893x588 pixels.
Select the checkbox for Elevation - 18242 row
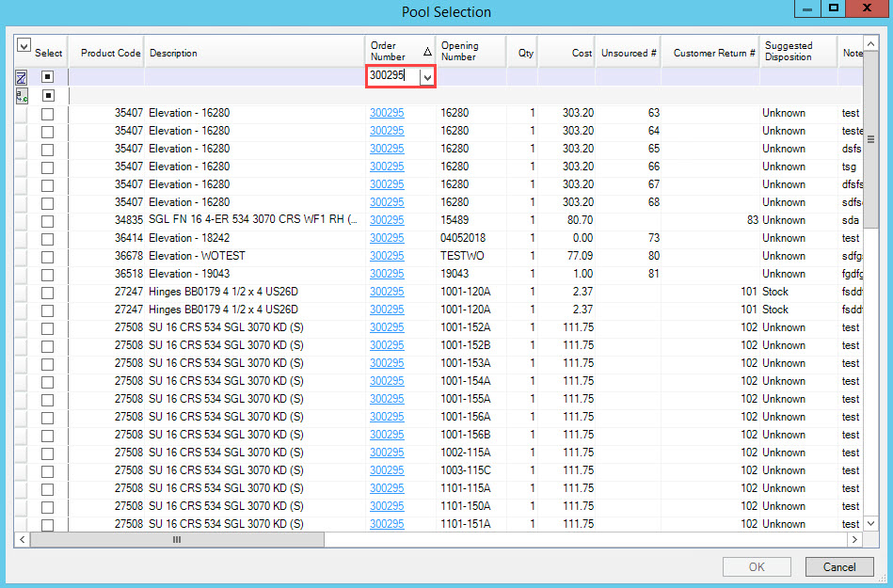(x=48, y=239)
